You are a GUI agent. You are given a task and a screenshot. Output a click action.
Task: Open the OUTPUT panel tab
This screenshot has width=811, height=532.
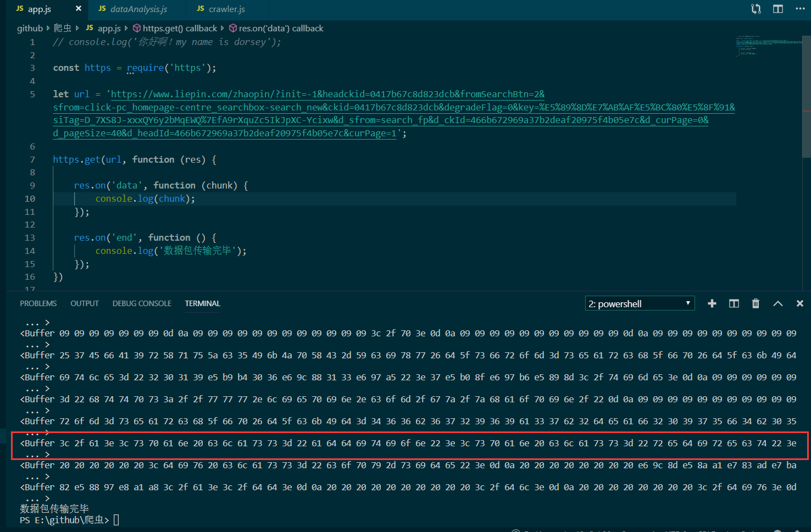point(85,303)
